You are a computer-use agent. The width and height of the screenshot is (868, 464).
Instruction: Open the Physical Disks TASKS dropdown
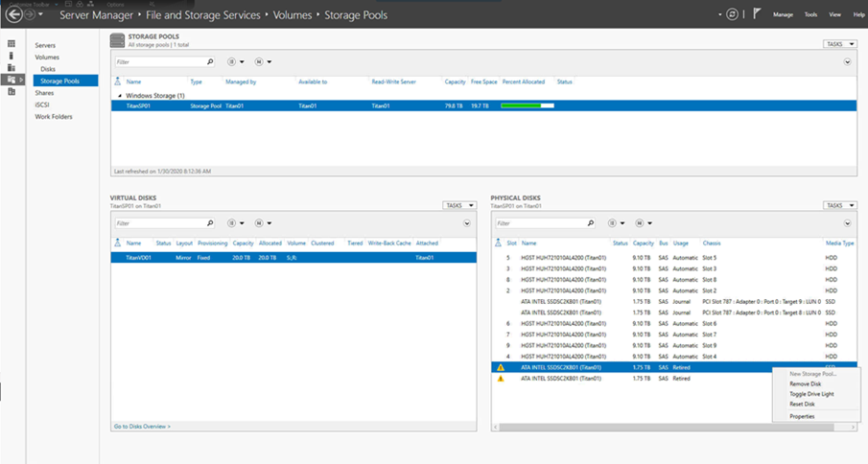click(840, 205)
